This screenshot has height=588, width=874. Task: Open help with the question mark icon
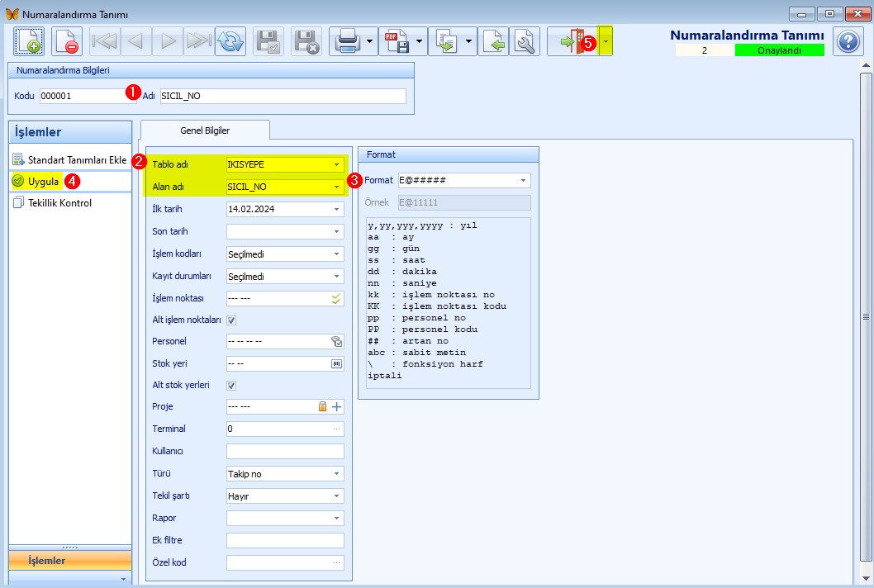pyautogui.click(x=848, y=41)
